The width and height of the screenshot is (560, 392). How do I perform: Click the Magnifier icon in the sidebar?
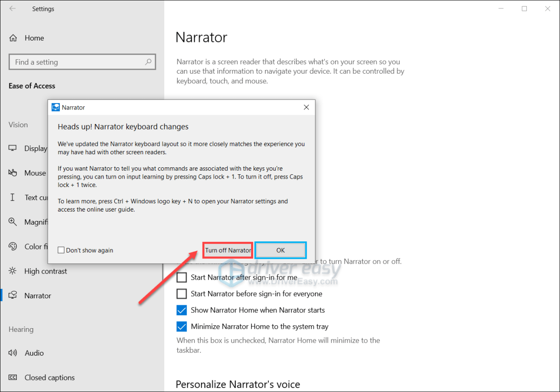(13, 222)
